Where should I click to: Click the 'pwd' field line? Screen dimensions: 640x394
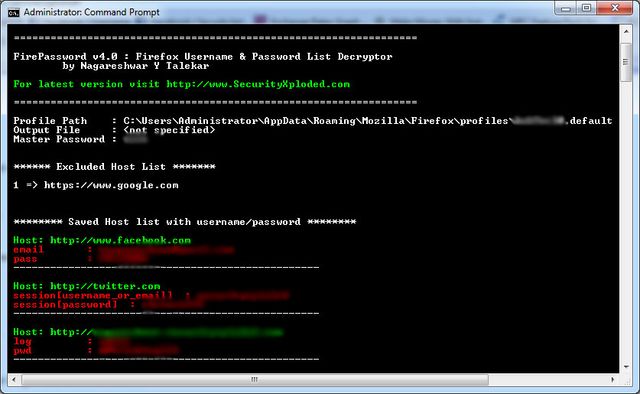pyautogui.click(x=96, y=350)
